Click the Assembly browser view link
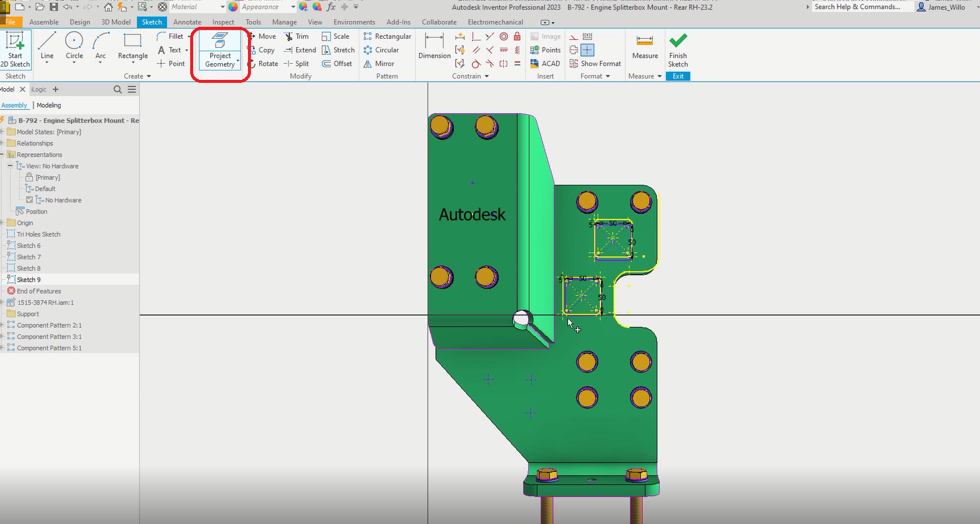980x524 pixels. [14, 106]
